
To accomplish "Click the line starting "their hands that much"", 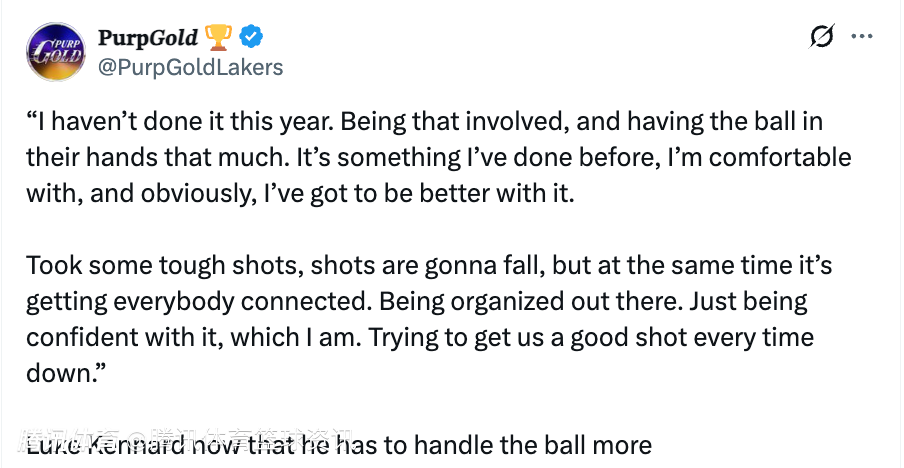I will pyautogui.click(x=438, y=158).
